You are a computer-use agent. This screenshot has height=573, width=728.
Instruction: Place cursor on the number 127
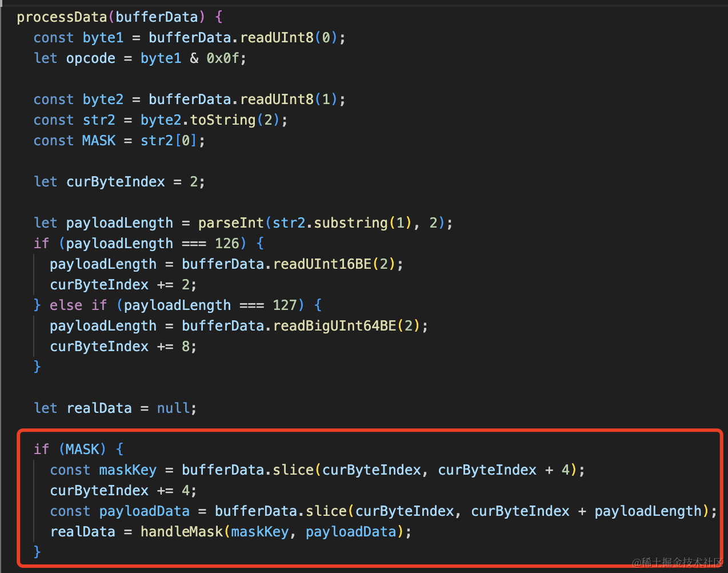point(285,305)
